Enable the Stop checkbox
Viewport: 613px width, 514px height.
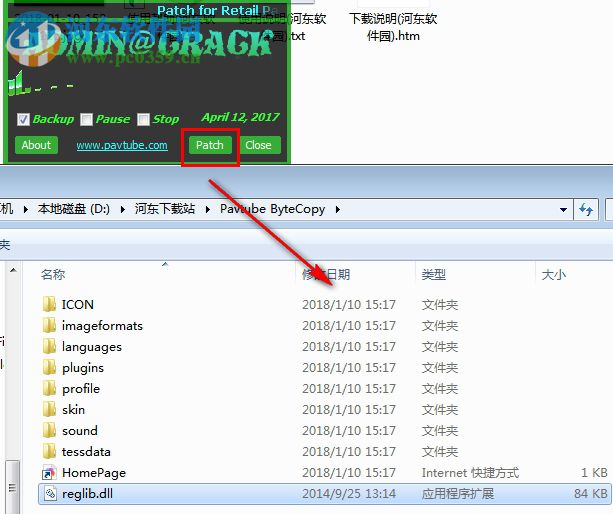[143, 119]
